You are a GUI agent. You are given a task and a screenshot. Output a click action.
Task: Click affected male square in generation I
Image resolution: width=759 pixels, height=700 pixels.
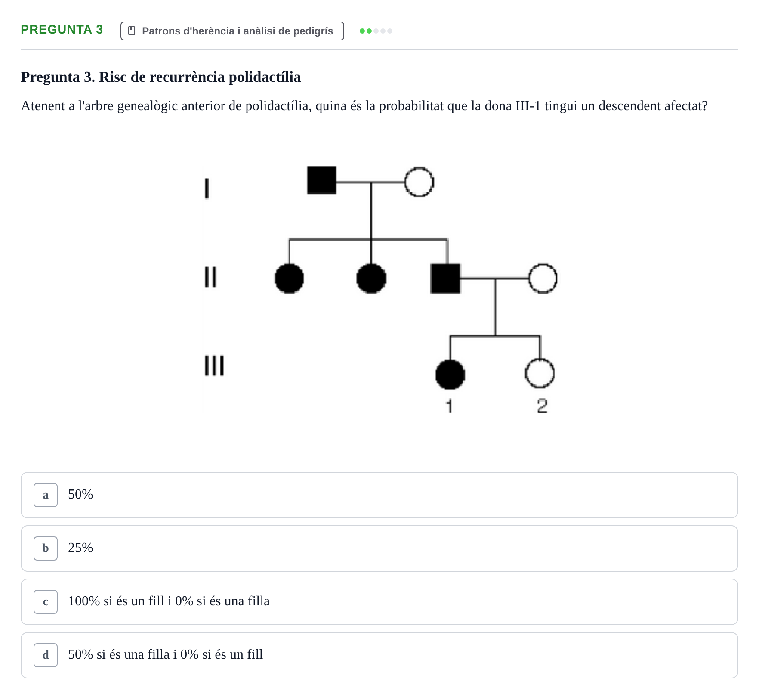pyautogui.click(x=322, y=180)
